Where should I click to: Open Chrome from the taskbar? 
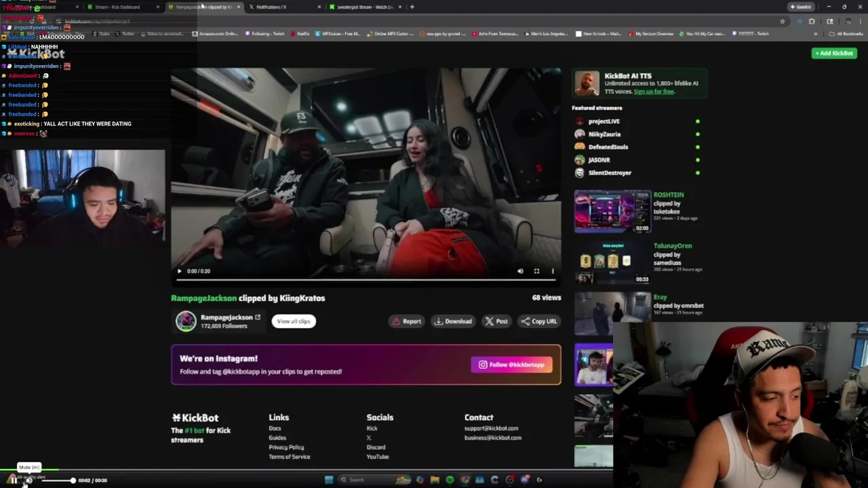coord(465,480)
